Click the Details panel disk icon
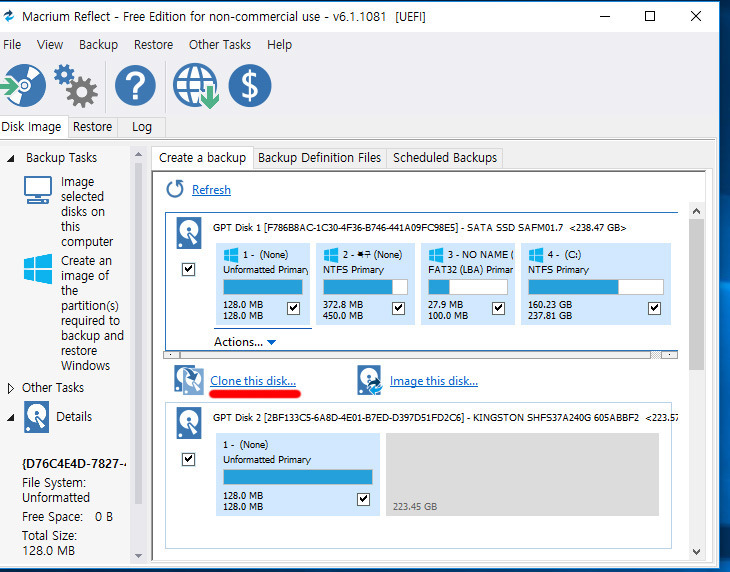 [x=36, y=417]
